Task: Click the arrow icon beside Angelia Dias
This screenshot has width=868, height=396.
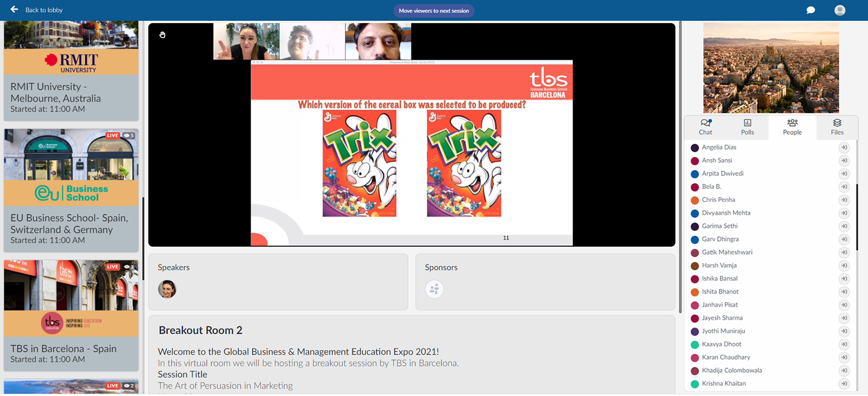Action: [x=844, y=148]
